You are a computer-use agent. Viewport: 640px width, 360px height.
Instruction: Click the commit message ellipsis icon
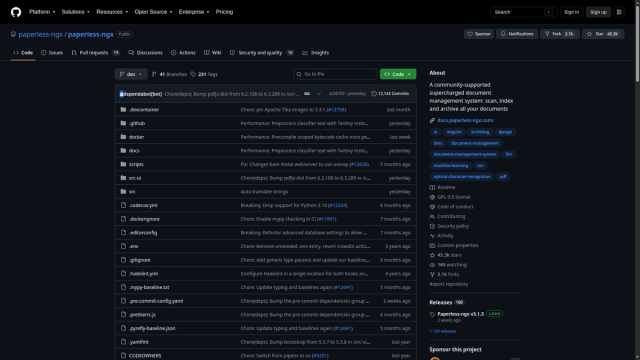coord(307,93)
